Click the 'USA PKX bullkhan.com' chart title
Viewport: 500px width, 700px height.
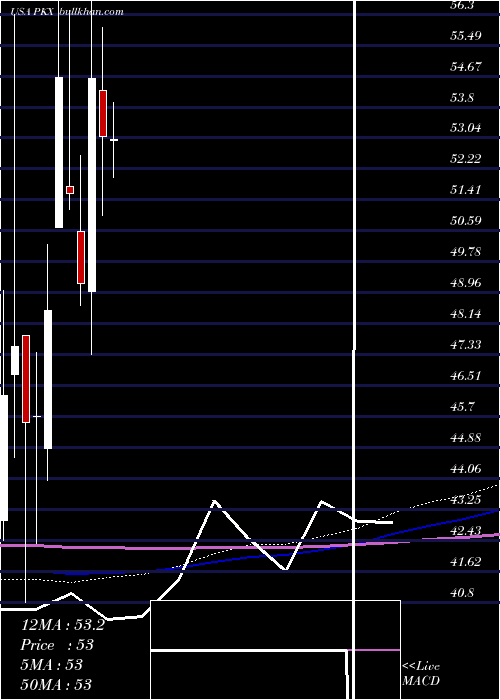67,12
